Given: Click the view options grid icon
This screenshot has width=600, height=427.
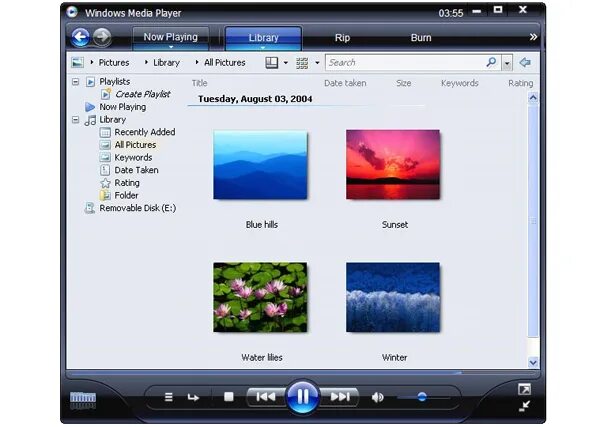Looking at the screenshot, I should pos(302,63).
